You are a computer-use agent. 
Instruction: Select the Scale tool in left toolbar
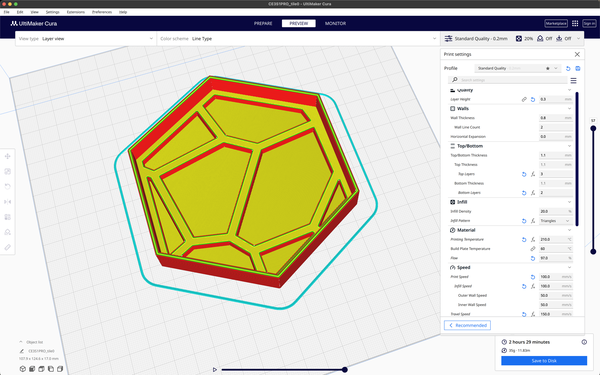pyautogui.click(x=7, y=171)
